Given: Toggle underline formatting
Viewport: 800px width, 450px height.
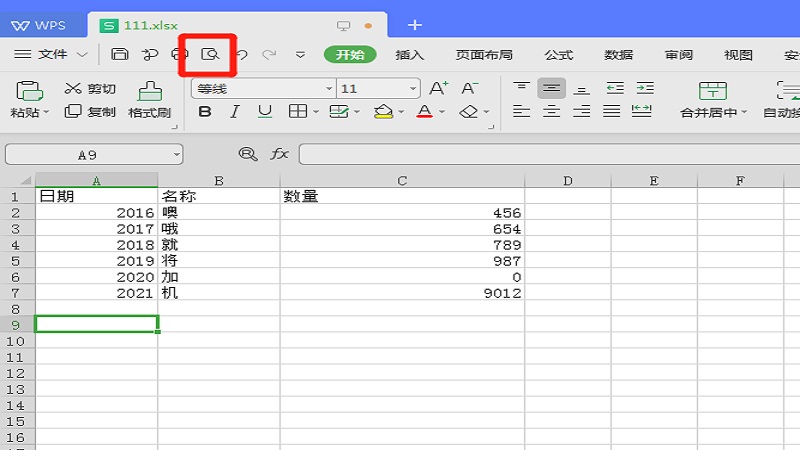Looking at the screenshot, I should click(265, 111).
